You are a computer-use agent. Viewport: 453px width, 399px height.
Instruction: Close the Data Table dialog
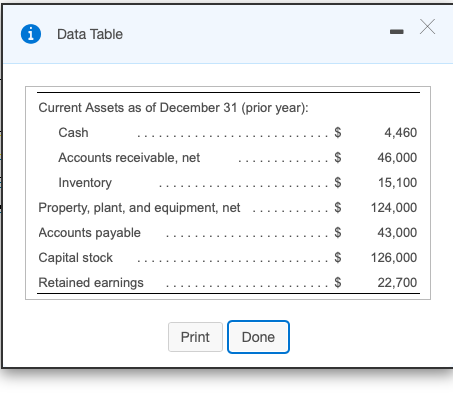click(x=427, y=27)
